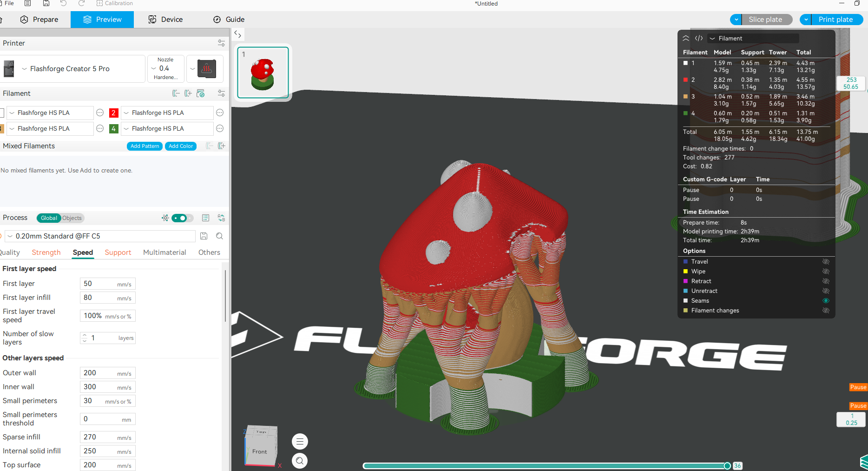Toggle Unretract visibility eye icon

point(826,291)
